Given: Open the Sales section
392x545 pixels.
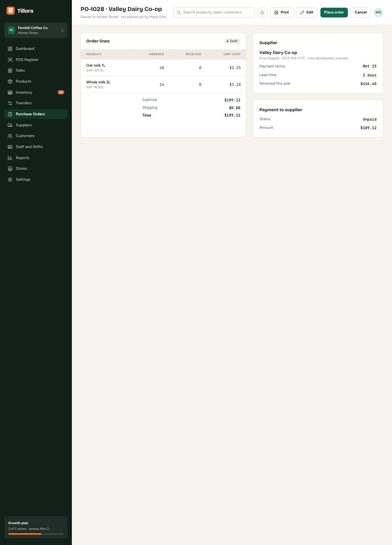Looking at the screenshot, I should [x=36, y=70].
